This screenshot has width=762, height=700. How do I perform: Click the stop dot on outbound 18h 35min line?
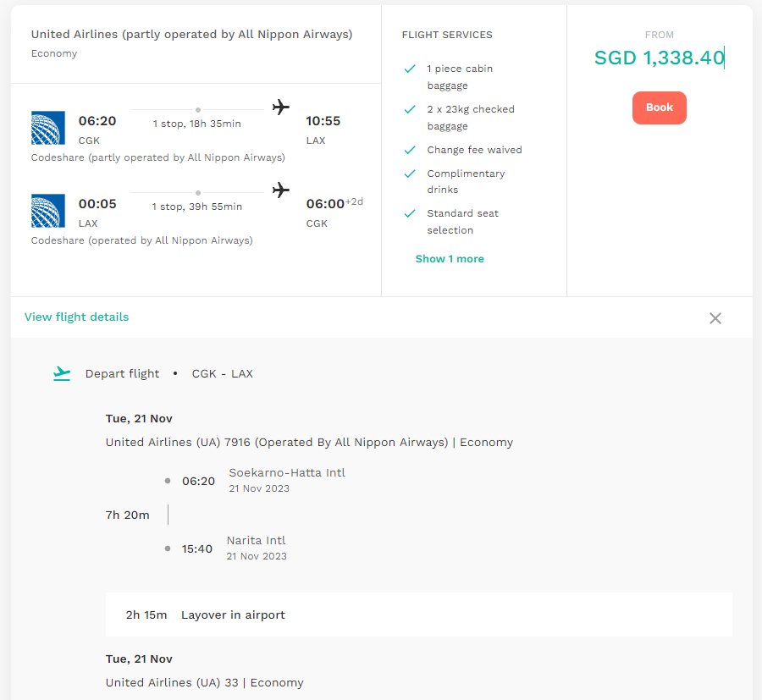198,110
